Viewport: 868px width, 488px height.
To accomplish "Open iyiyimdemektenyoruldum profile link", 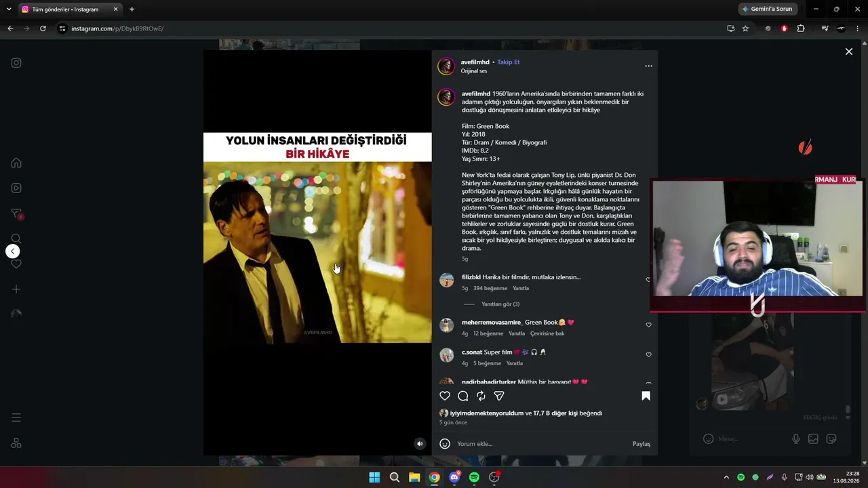I will point(487,413).
